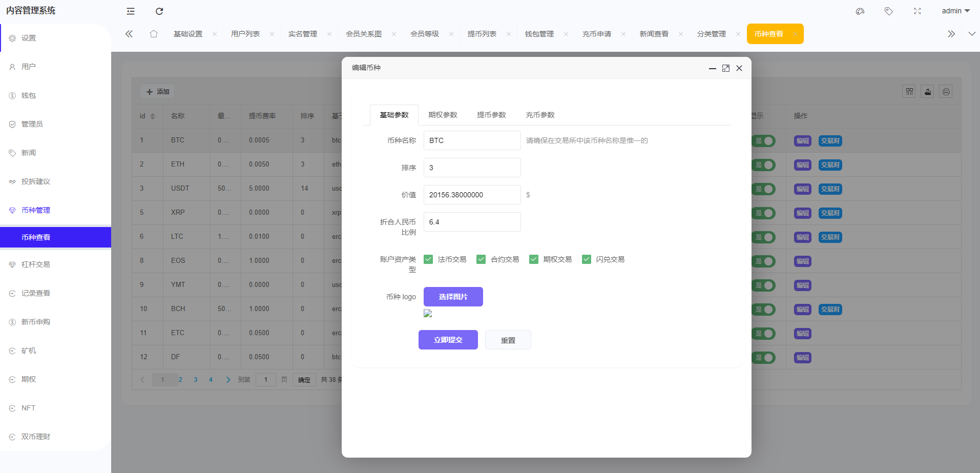This screenshot has width=980, height=473.
Task: Expand the 杠杆交易 sidebar menu
Action: pos(36,264)
